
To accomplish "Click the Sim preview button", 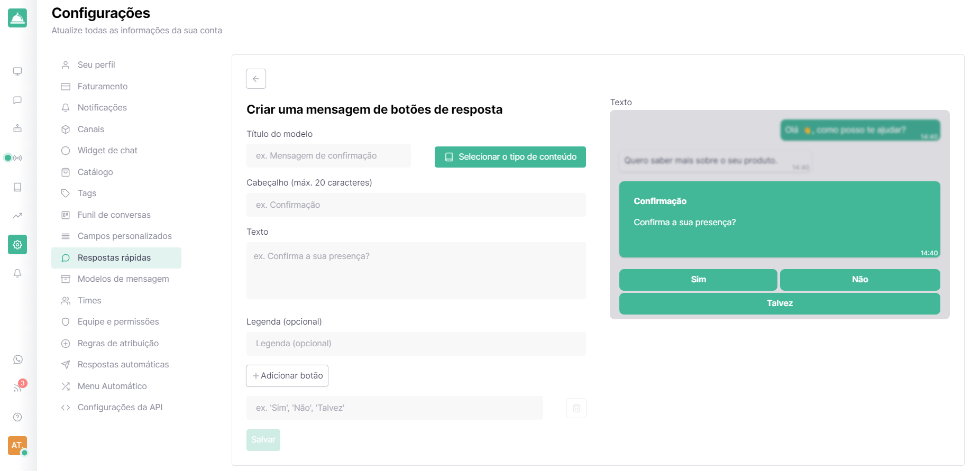I will 698,280.
